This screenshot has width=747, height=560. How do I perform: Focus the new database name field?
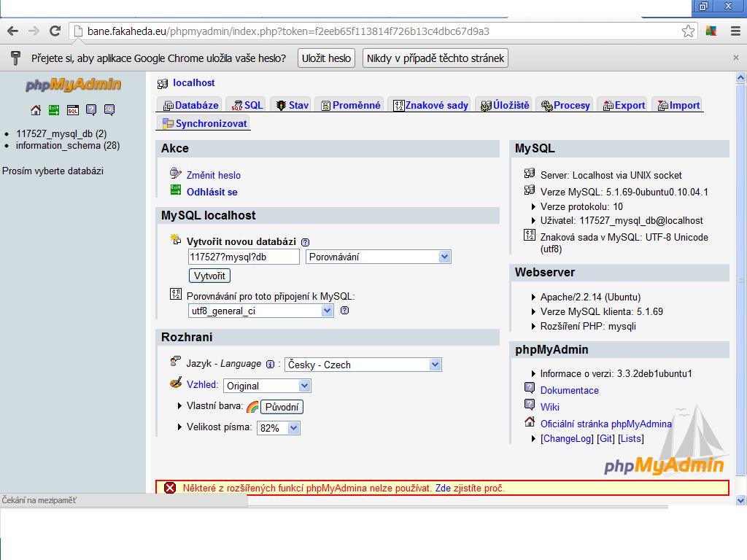(x=244, y=257)
